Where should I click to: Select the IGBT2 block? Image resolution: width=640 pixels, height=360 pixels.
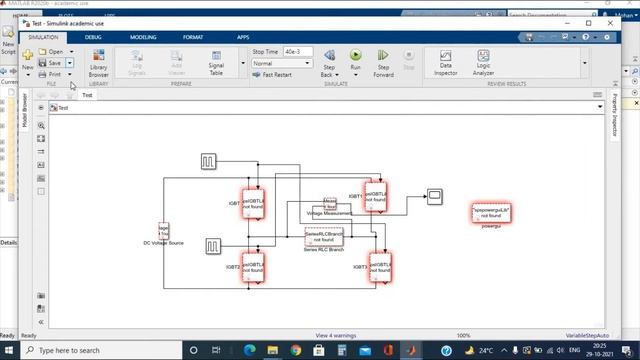(x=253, y=267)
